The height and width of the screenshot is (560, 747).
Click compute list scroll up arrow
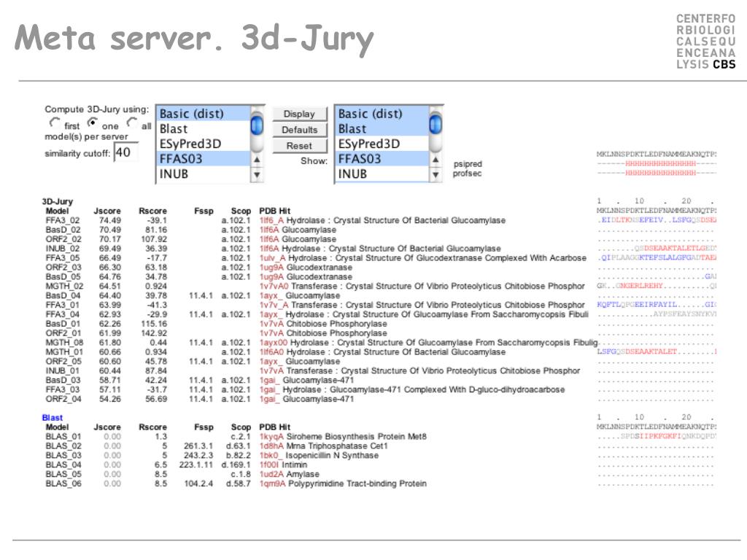(257, 160)
